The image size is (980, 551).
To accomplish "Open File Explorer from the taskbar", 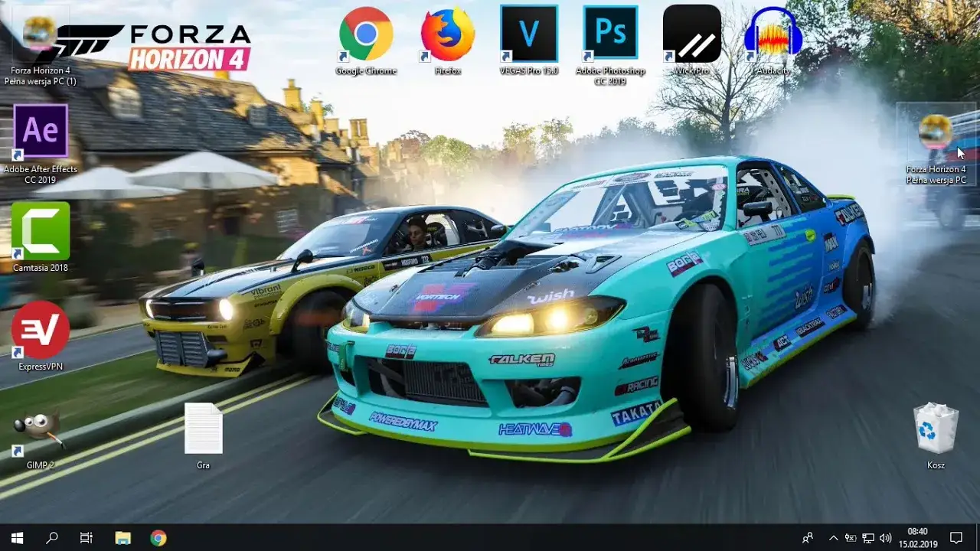I will pyautogui.click(x=122, y=536).
